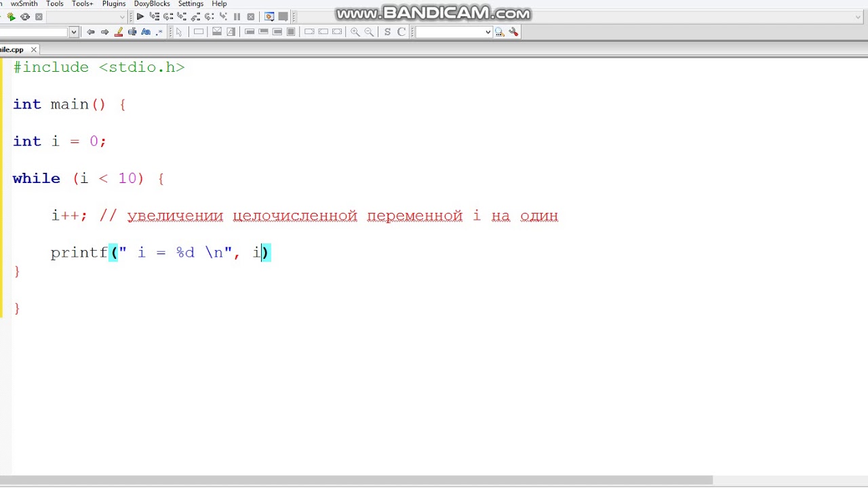Open the Help menu
The width and height of the screenshot is (868, 488).
pos(219,4)
